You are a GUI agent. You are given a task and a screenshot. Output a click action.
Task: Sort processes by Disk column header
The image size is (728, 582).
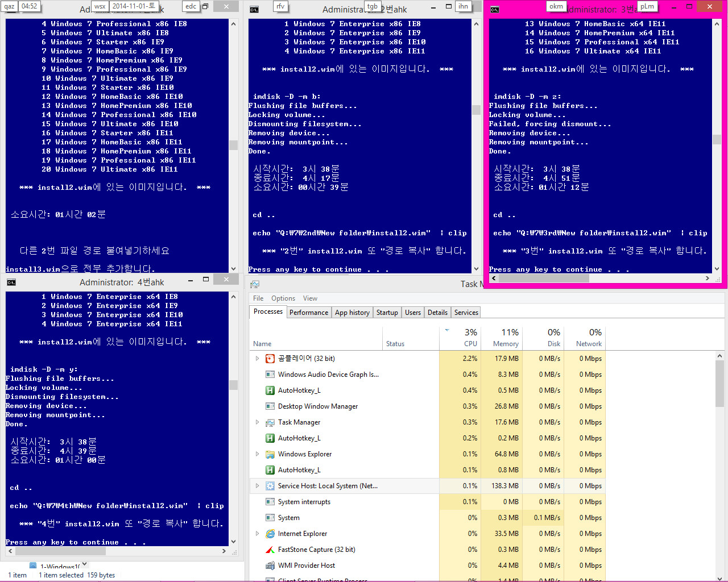click(x=542, y=338)
